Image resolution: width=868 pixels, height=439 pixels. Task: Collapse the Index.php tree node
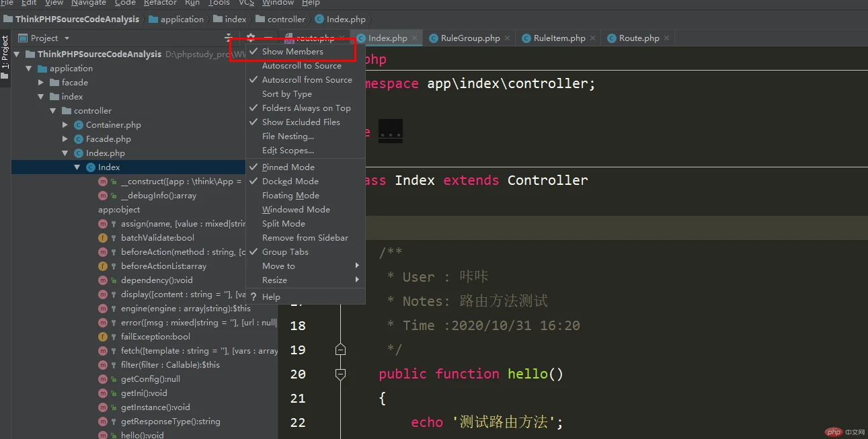coord(65,153)
